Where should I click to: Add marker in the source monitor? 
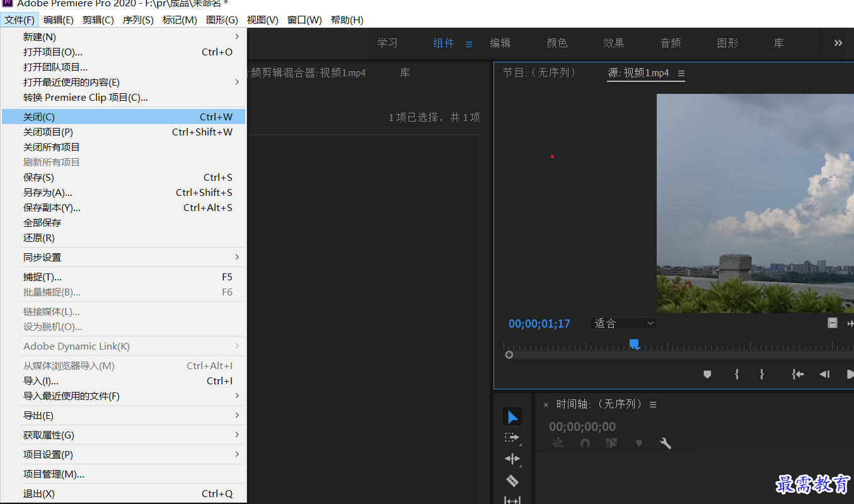tap(707, 374)
